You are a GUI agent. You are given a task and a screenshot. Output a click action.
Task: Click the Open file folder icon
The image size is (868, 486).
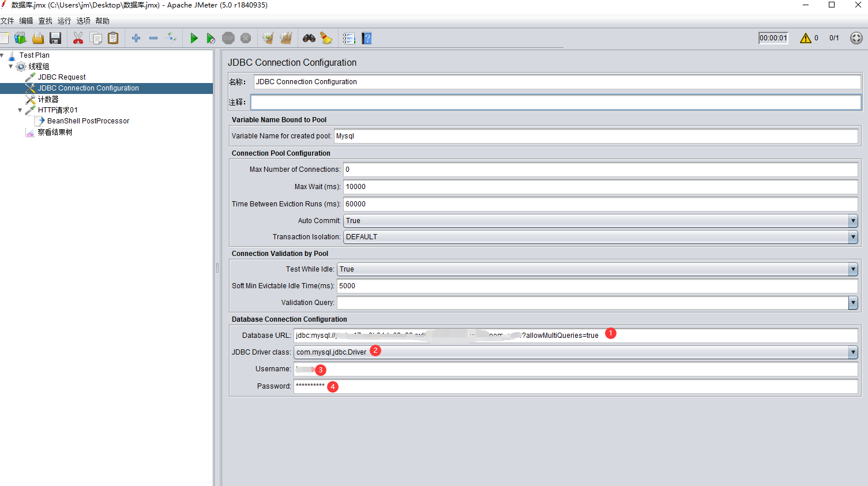tap(38, 38)
